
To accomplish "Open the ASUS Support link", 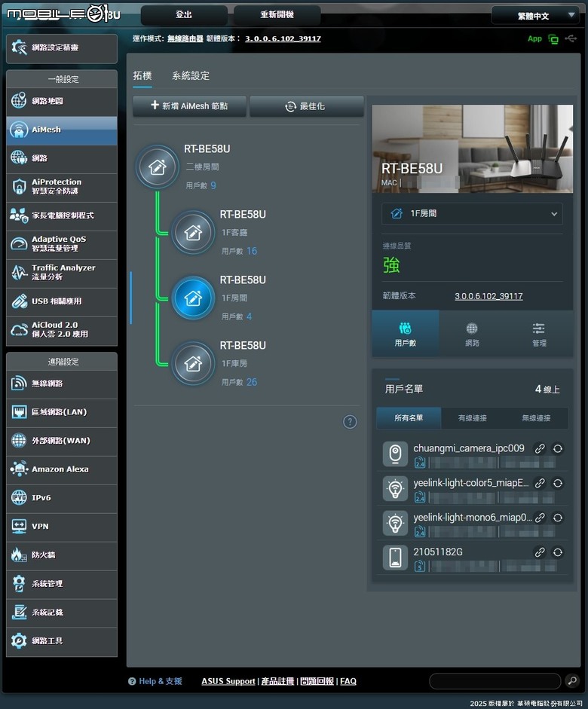I will pos(228,681).
